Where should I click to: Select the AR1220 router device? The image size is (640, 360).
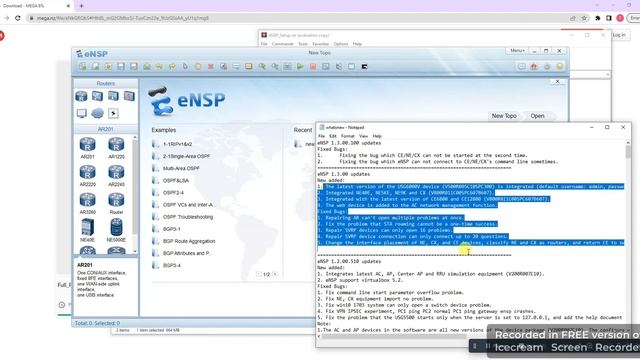point(116,148)
